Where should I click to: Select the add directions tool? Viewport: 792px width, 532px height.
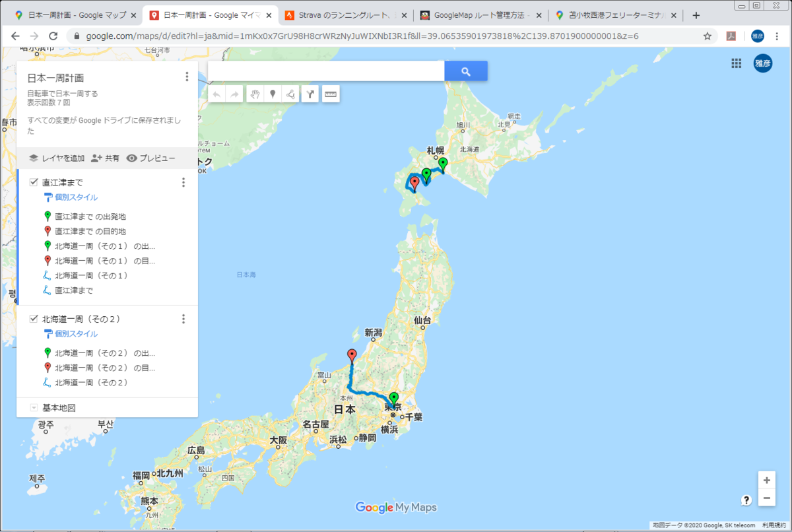click(x=310, y=95)
